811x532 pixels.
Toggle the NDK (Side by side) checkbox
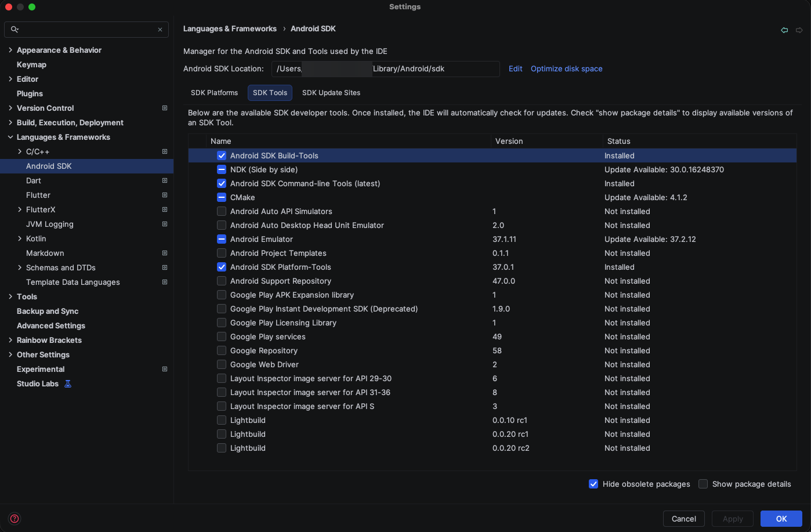coord(222,169)
